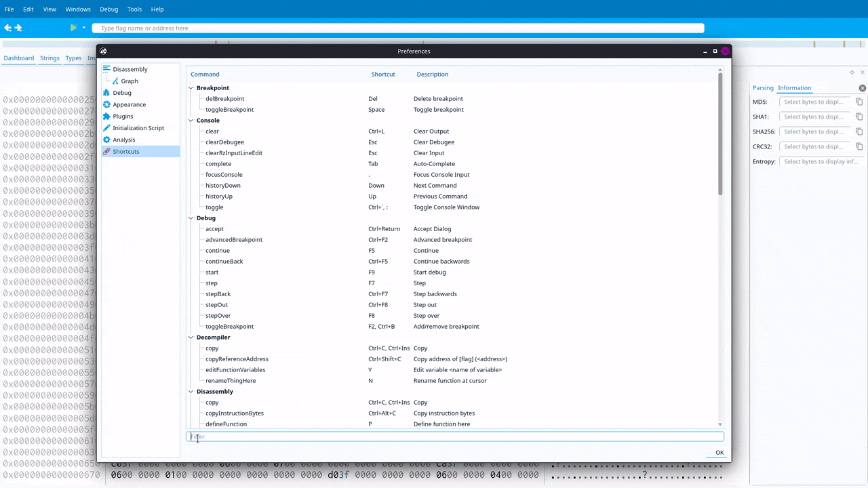The image size is (868, 488).
Task: Copy the SHA256 hash value
Action: [x=859, y=131]
